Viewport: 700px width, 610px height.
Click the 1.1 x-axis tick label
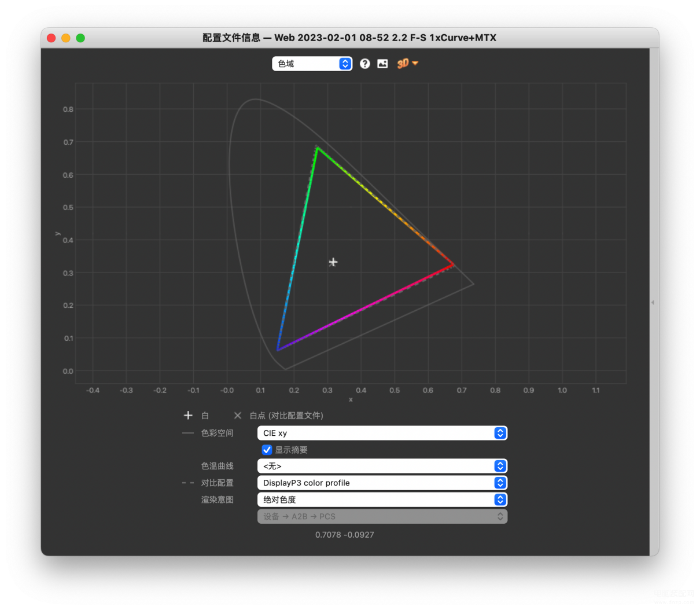(x=596, y=391)
